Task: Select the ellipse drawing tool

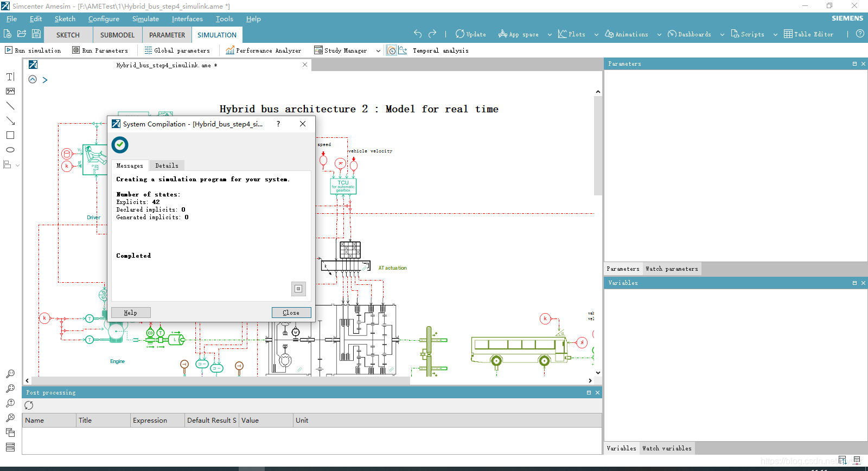Action: pyautogui.click(x=10, y=150)
